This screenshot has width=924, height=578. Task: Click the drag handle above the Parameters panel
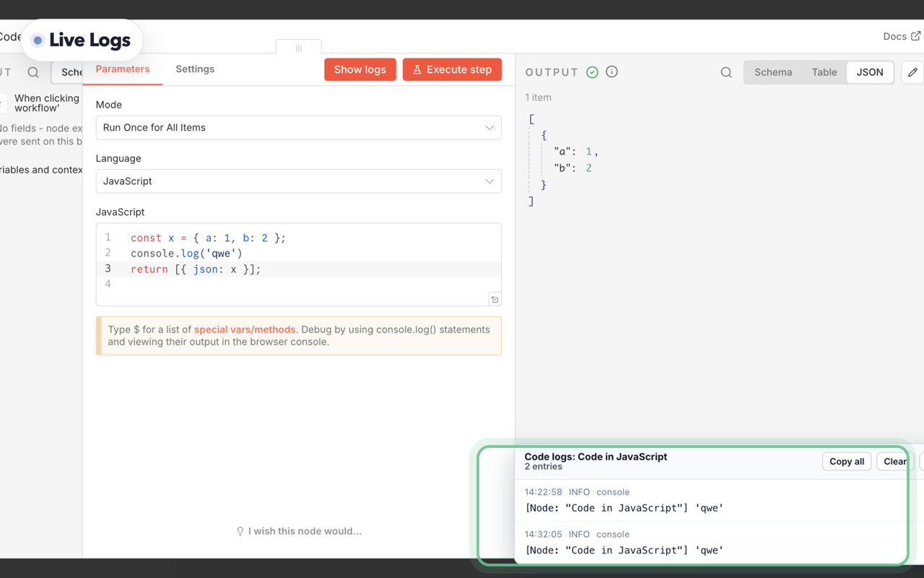pyautogui.click(x=298, y=48)
